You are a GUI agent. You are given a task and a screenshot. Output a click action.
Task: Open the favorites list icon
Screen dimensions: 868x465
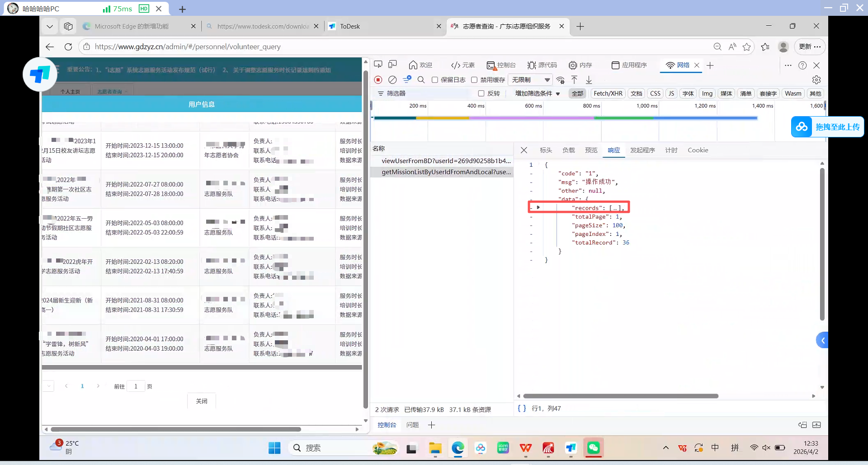[765, 47]
